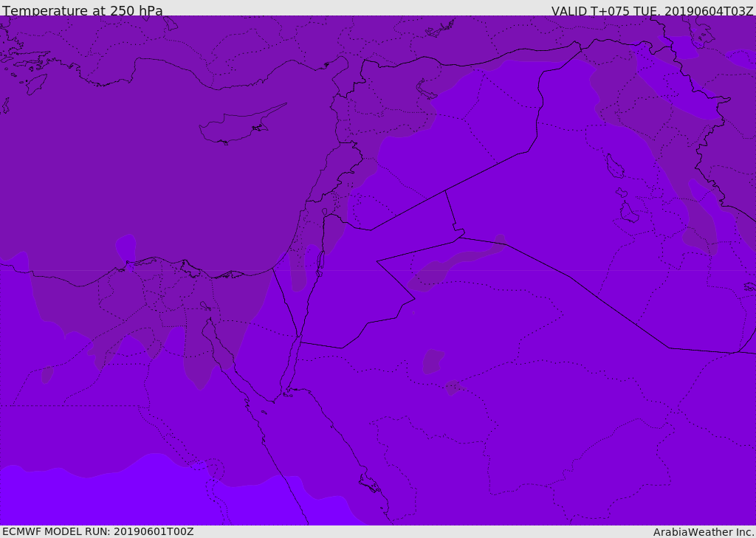The height and width of the screenshot is (538, 756).
Task: Click the 'Temperature at 250 hPa' title
Action: pos(83,10)
